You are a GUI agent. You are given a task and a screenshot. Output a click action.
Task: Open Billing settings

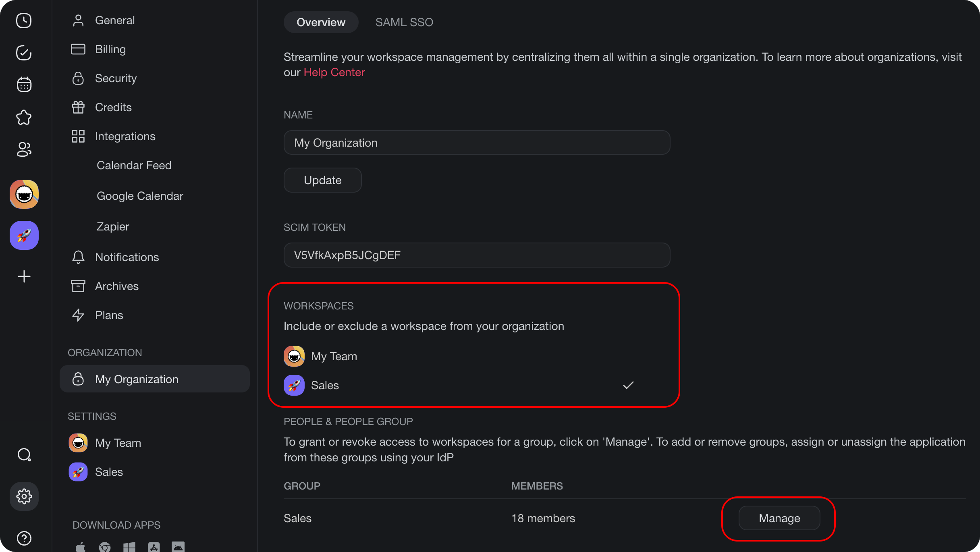click(110, 49)
